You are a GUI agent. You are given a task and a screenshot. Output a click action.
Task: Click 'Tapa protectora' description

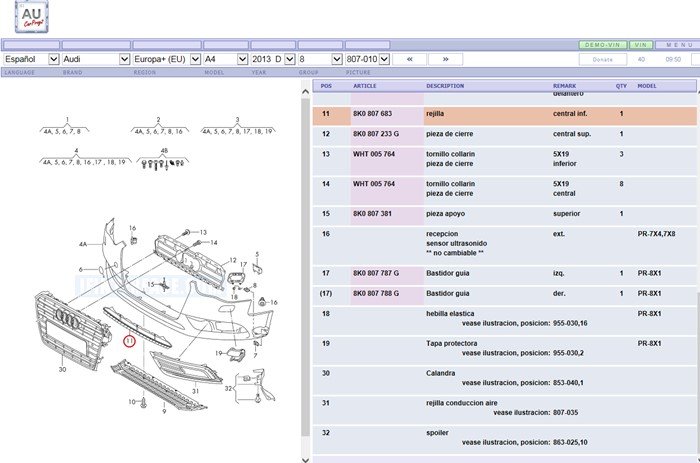451,344
